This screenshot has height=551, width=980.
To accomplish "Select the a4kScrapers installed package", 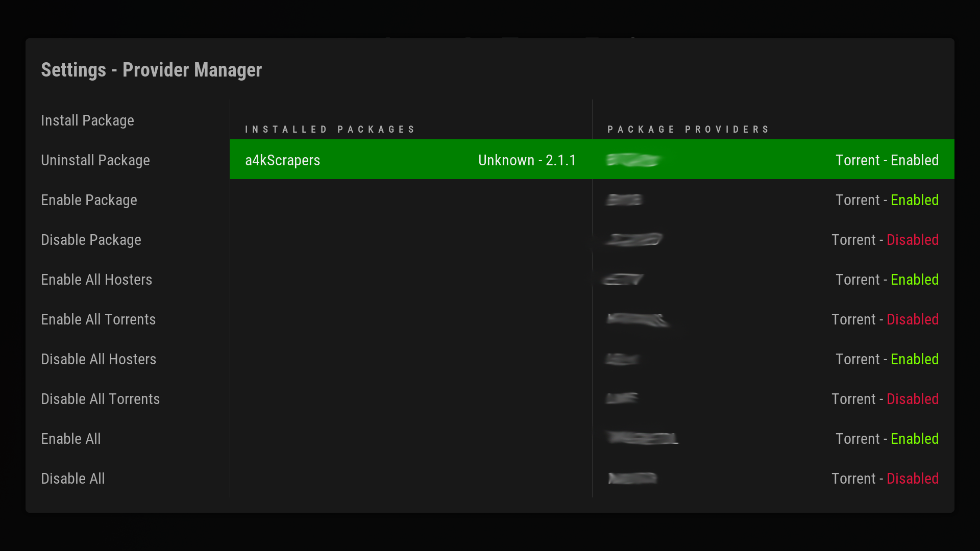I will tap(410, 160).
